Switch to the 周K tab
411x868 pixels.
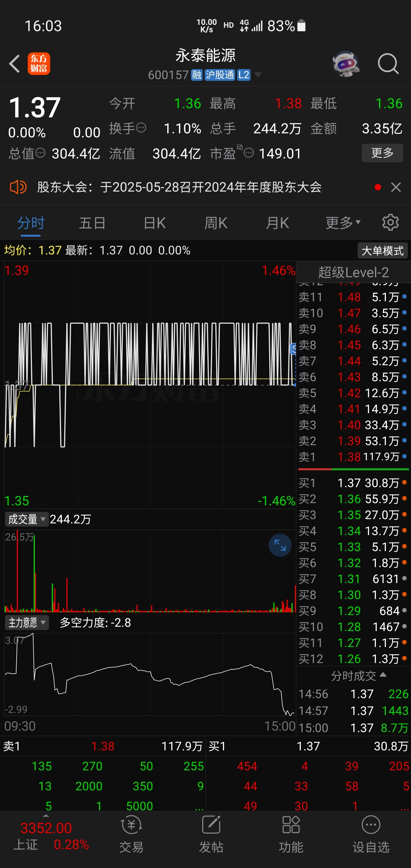pyautogui.click(x=216, y=222)
